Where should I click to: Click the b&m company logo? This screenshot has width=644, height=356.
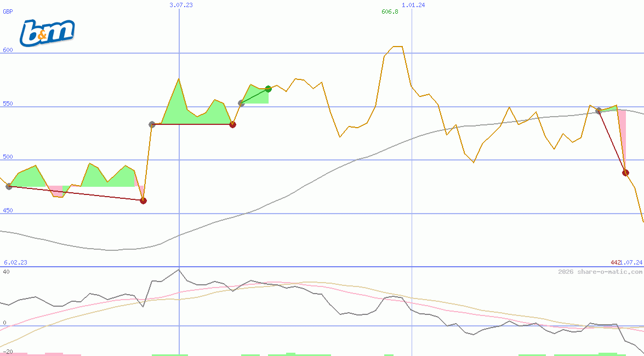[47, 31]
